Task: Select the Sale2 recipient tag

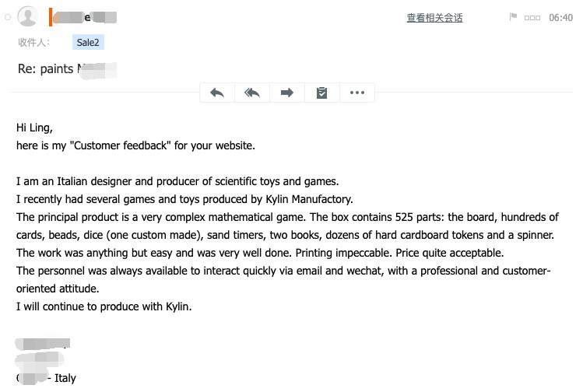Action: [88, 42]
